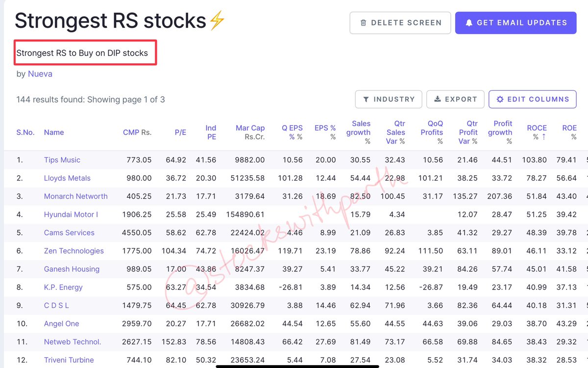This screenshot has width=588, height=368.
Task: Open the Triveni Turbine stock link
Action: (69, 360)
